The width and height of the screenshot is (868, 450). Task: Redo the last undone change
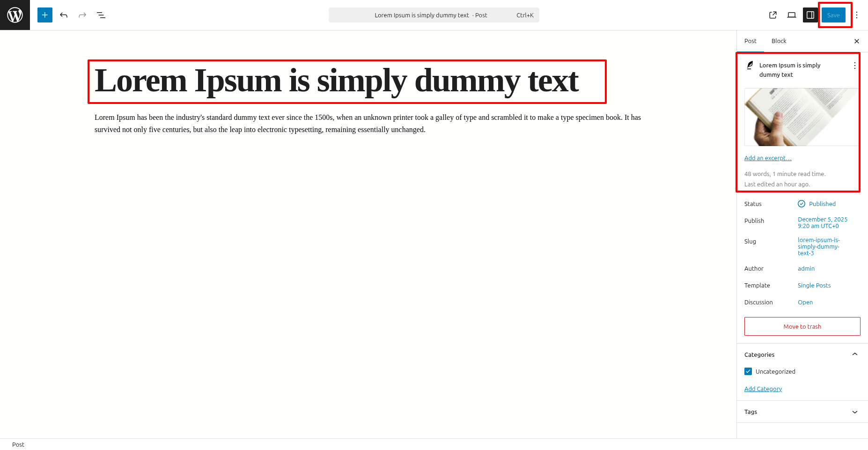[x=82, y=15]
